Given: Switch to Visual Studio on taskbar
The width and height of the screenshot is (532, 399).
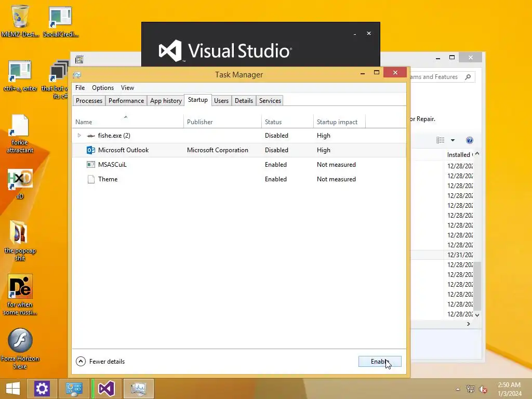Looking at the screenshot, I should tap(107, 389).
